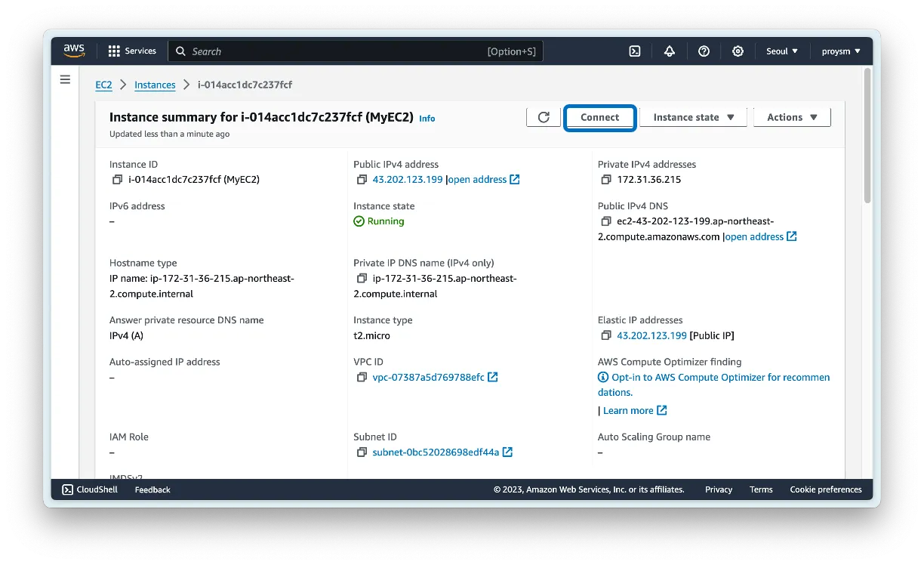Expand the proysm account dropdown
924x565 pixels.
click(841, 51)
